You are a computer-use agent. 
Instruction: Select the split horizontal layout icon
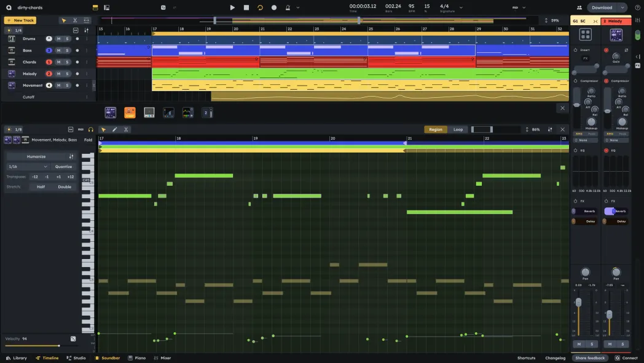95,7
